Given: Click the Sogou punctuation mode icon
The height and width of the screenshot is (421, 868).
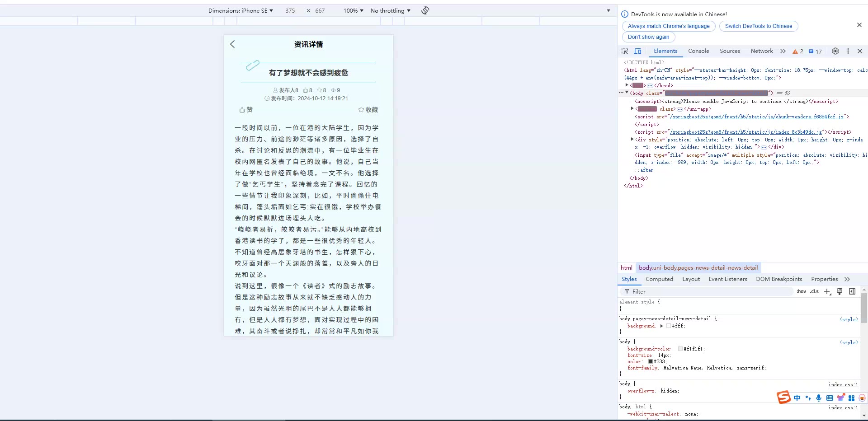Looking at the screenshot, I should pos(808,398).
